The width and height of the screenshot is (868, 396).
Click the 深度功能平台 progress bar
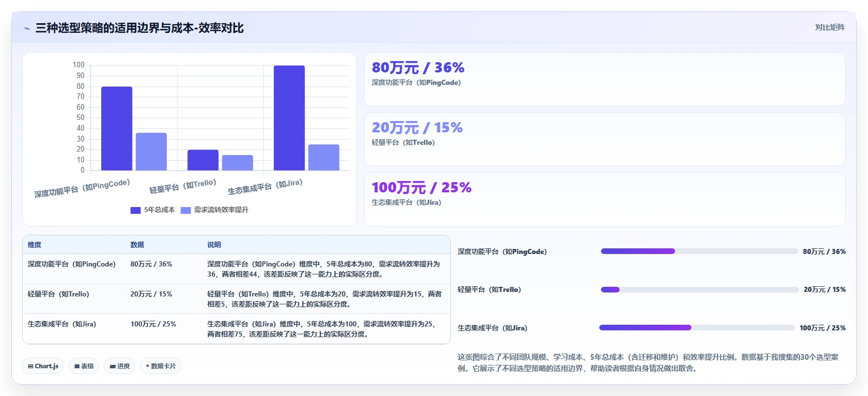click(x=699, y=251)
